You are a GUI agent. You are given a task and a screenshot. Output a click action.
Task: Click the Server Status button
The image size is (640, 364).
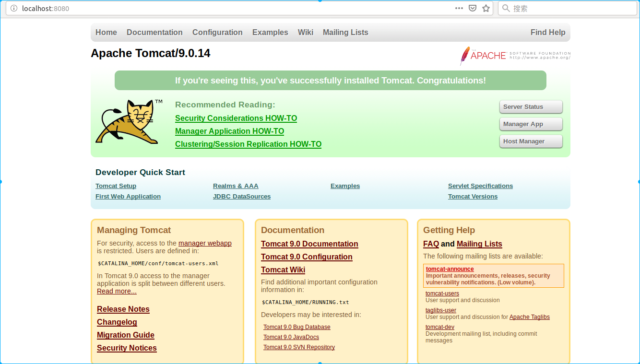[x=531, y=107]
